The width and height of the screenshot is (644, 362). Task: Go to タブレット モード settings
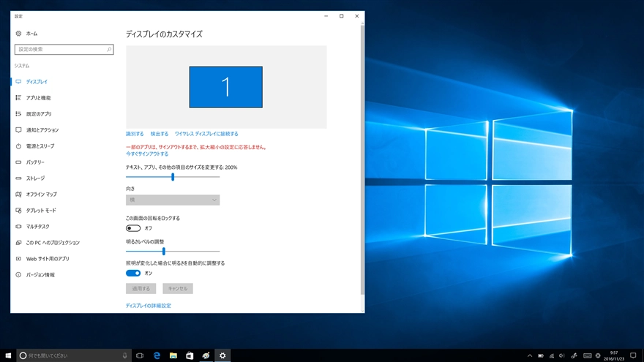(x=40, y=211)
